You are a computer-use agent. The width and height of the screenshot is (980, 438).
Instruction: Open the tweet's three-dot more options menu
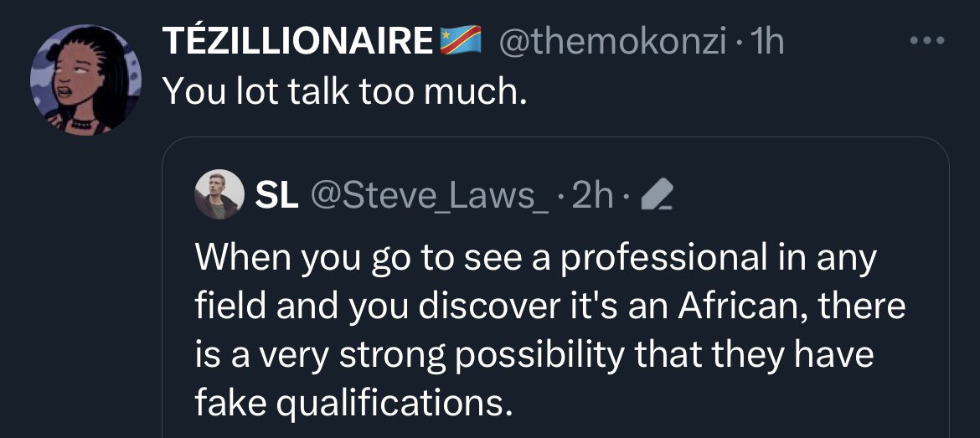(928, 40)
